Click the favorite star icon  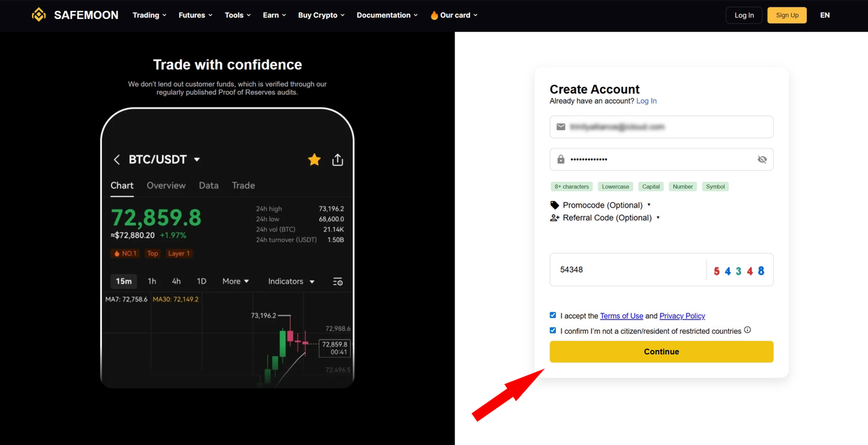[314, 159]
